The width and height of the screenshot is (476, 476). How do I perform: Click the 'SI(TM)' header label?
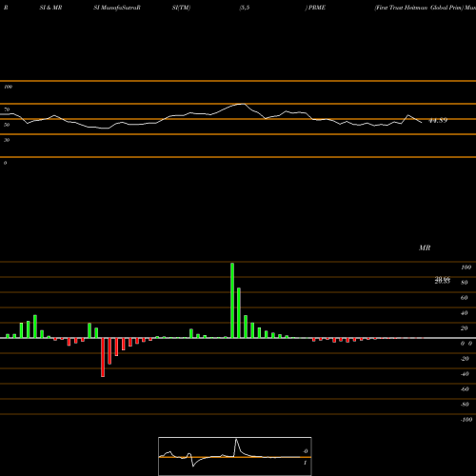pyautogui.click(x=181, y=8)
